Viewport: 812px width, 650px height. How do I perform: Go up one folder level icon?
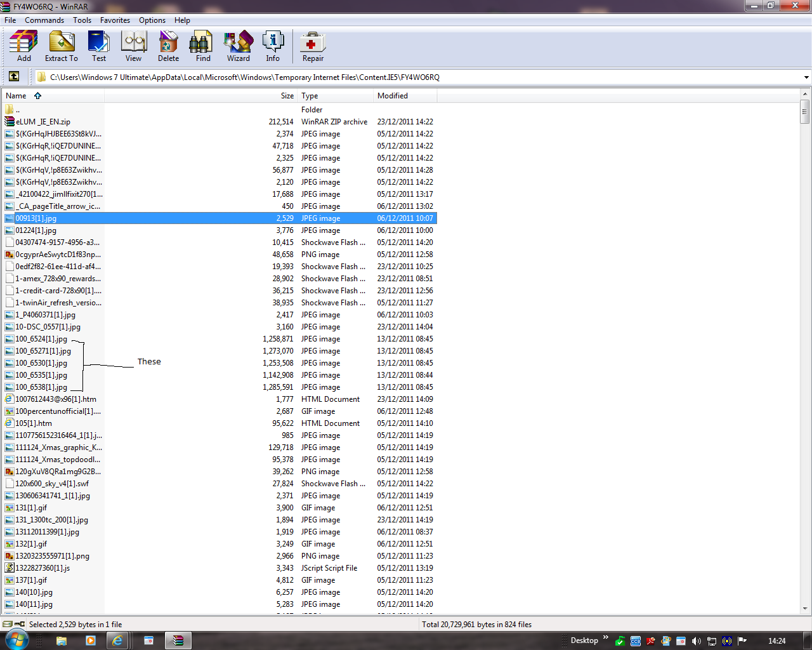pyautogui.click(x=14, y=77)
